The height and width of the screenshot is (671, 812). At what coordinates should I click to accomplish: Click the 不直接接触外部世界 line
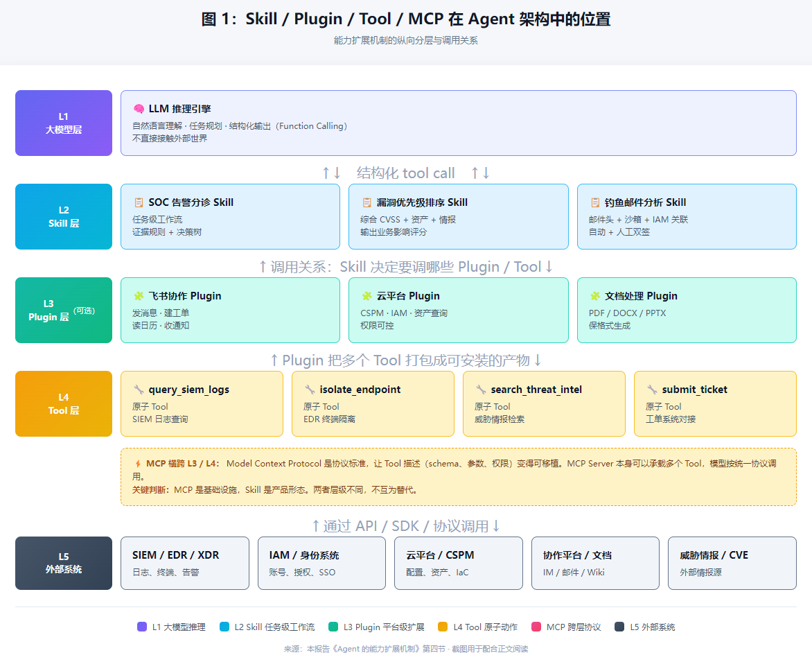[170, 139]
